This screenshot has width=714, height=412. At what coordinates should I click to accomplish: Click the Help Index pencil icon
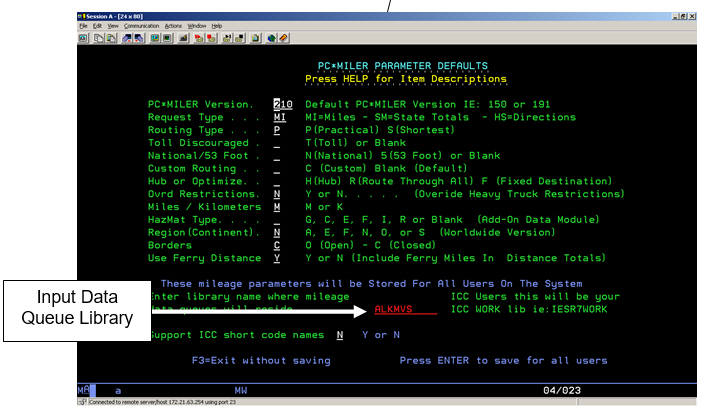(283, 38)
